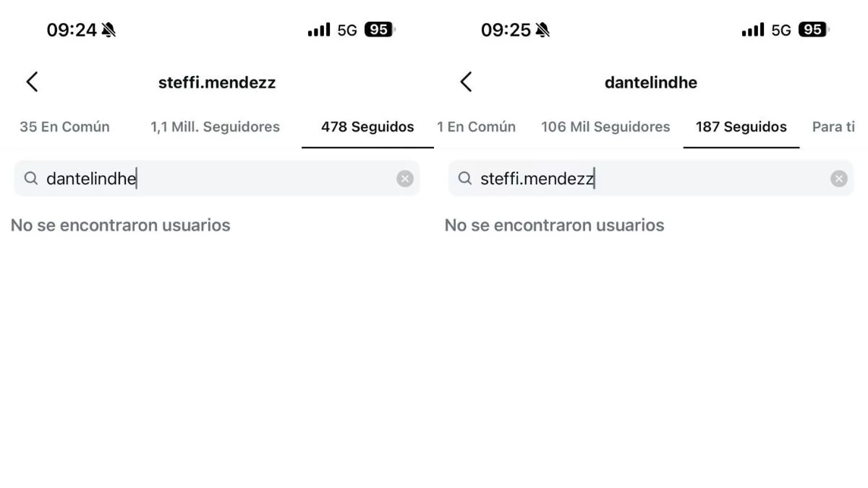Clear the steffi.mendezz search text
Viewport: 868px width, 488px height.
coord(838,179)
